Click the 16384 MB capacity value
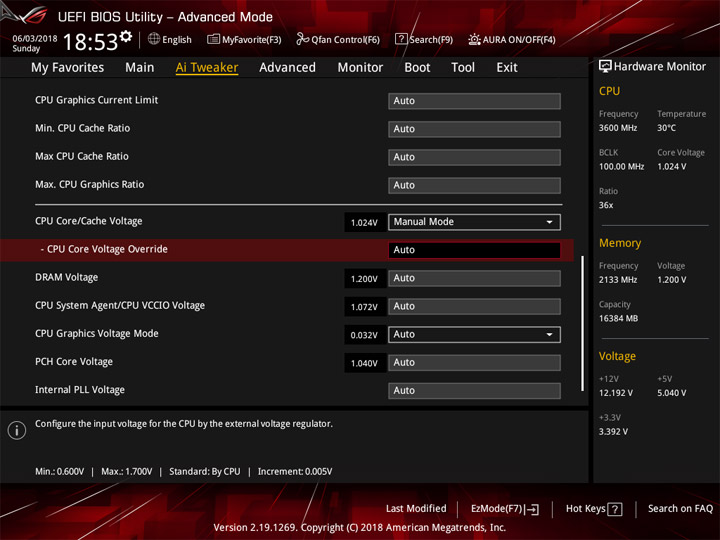This screenshot has width=720, height=540. [x=618, y=318]
